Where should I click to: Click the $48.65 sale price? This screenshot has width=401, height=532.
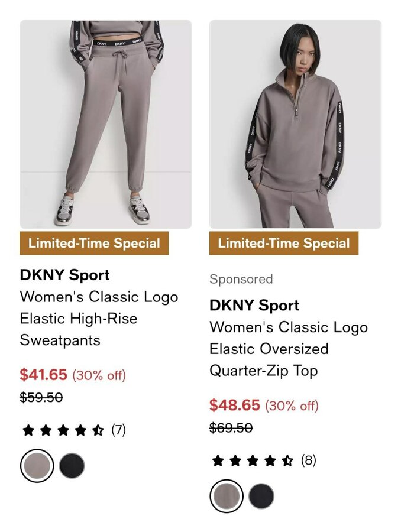[x=235, y=405]
